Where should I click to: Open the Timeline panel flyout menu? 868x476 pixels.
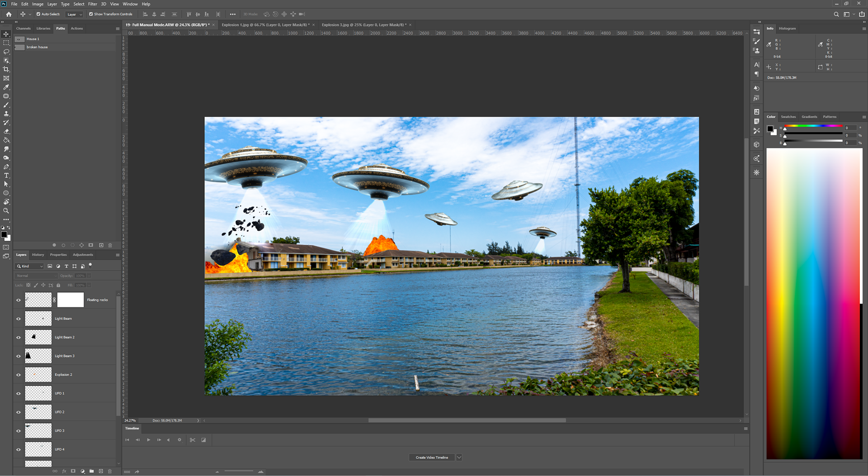point(745,428)
